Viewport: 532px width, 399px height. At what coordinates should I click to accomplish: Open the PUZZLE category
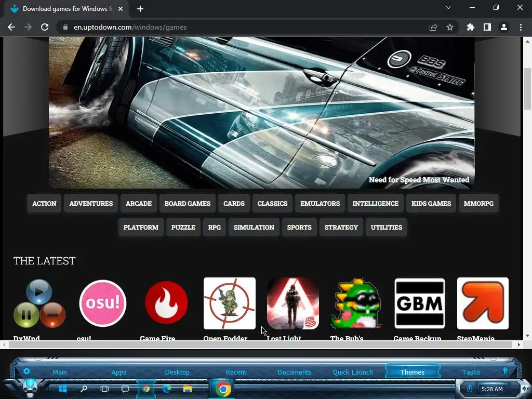point(183,228)
